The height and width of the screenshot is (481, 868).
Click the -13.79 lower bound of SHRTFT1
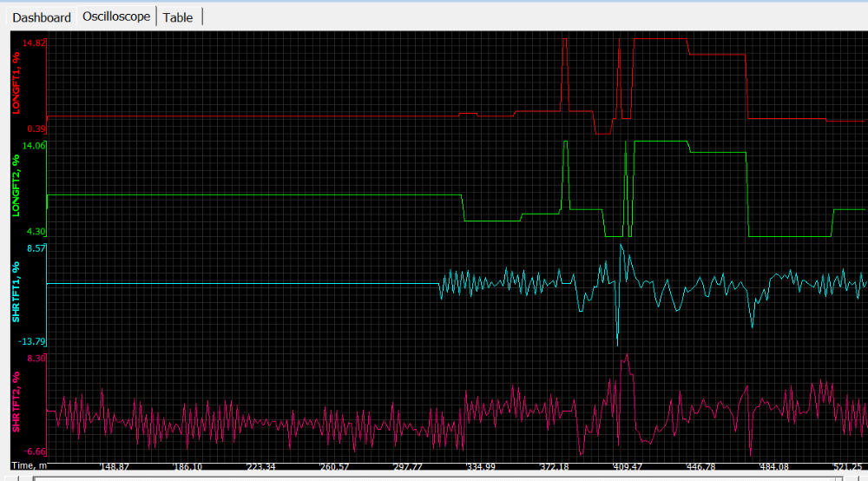(x=33, y=341)
